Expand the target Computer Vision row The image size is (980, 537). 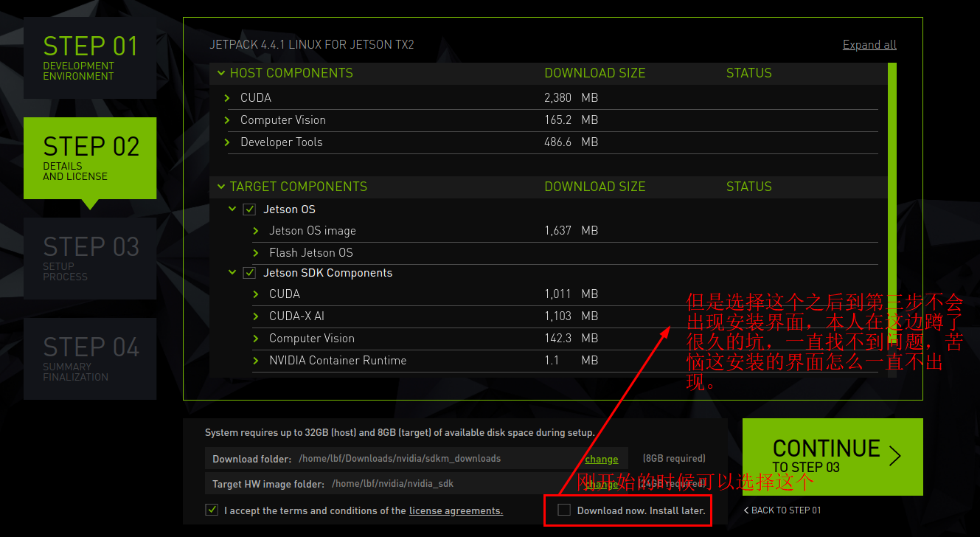click(256, 339)
